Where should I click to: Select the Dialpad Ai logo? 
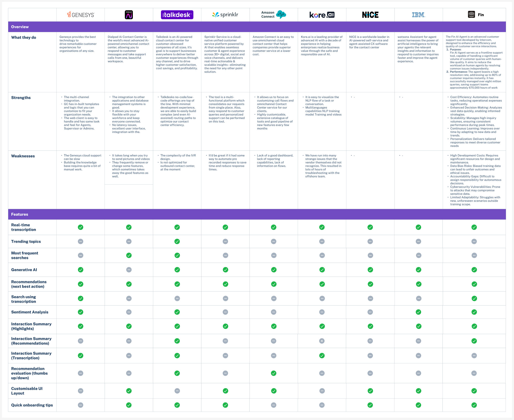pyautogui.click(x=128, y=15)
